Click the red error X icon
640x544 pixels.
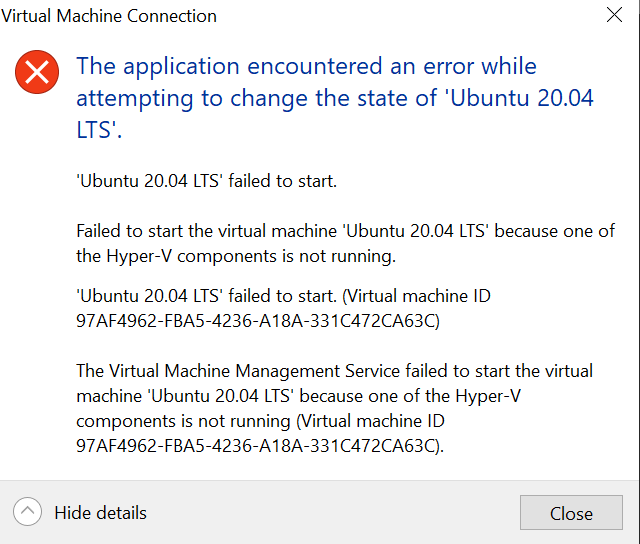[37, 72]
